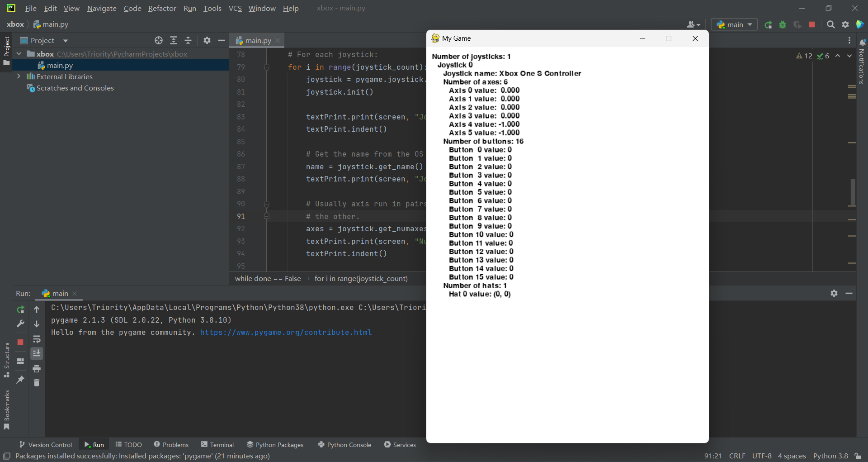Click restore layout icon in Run panel
The image size is (868, 462).
20,361
